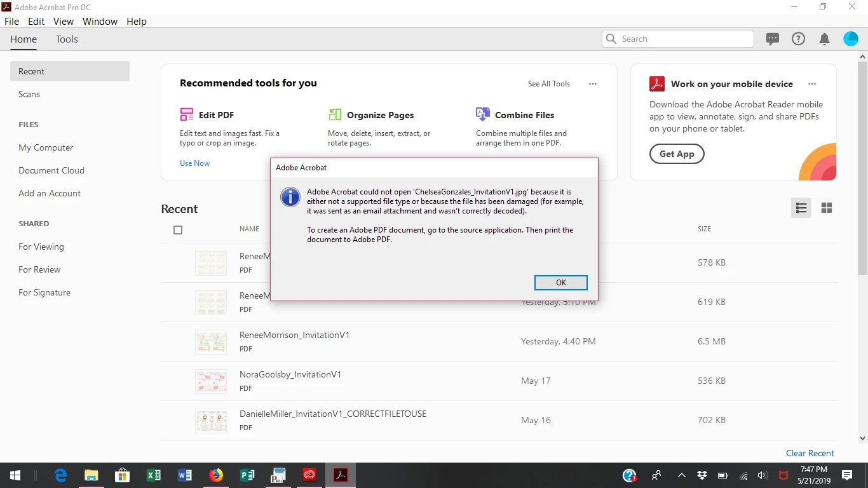Open Microsoft Store from taskbar
Viewport: 868px width, 488px height.
(123, 475)
